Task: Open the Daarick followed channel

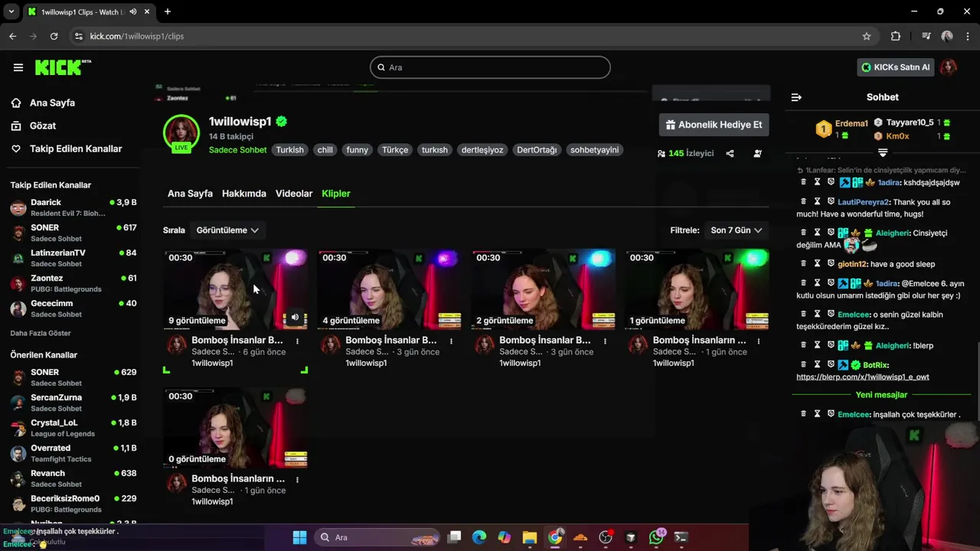Action: (73, 207)
